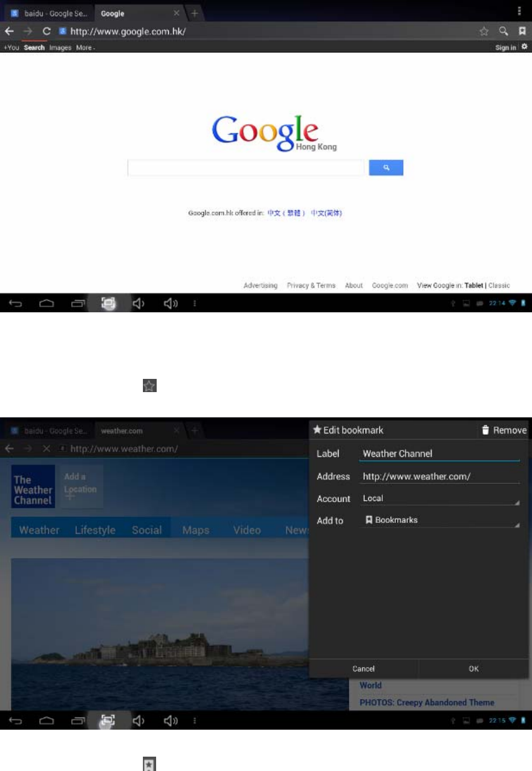532x771 pixels.
Task: Click into the Google search box
Action: [x=246, y=168]
